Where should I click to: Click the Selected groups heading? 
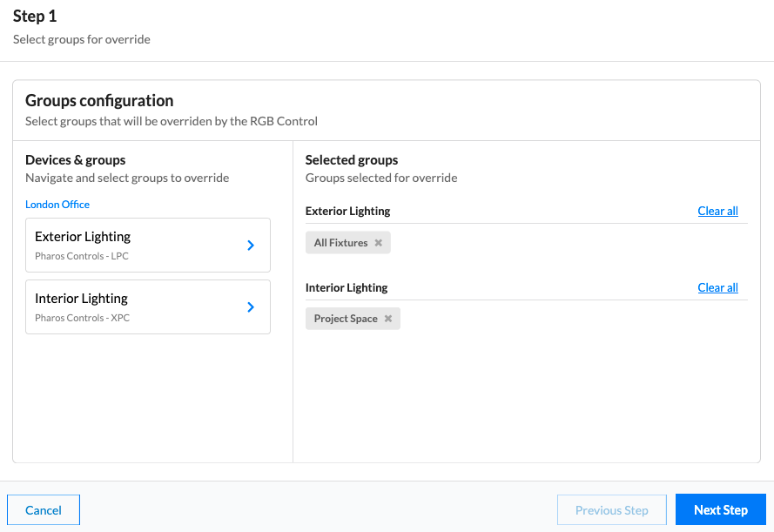click(352, 160)
